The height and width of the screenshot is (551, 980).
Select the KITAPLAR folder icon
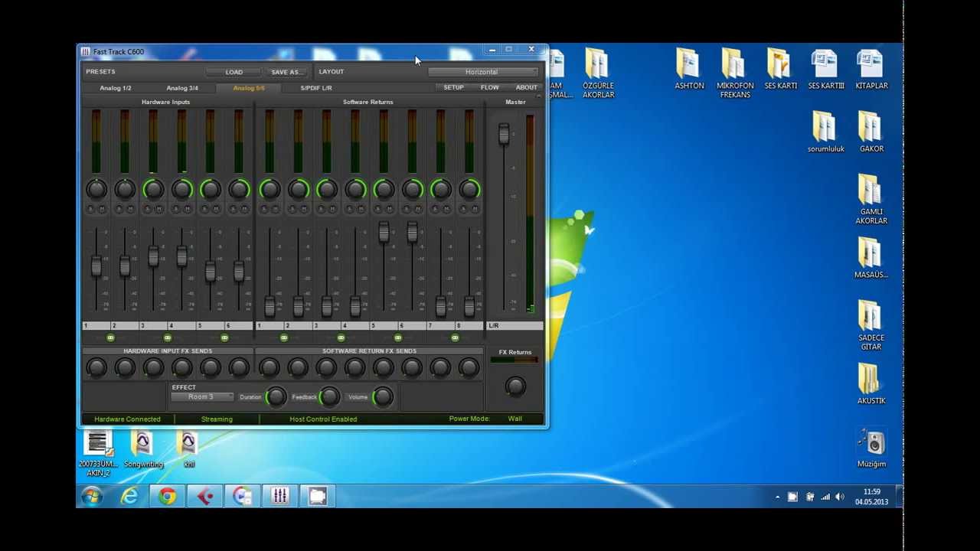coord(871,70)
